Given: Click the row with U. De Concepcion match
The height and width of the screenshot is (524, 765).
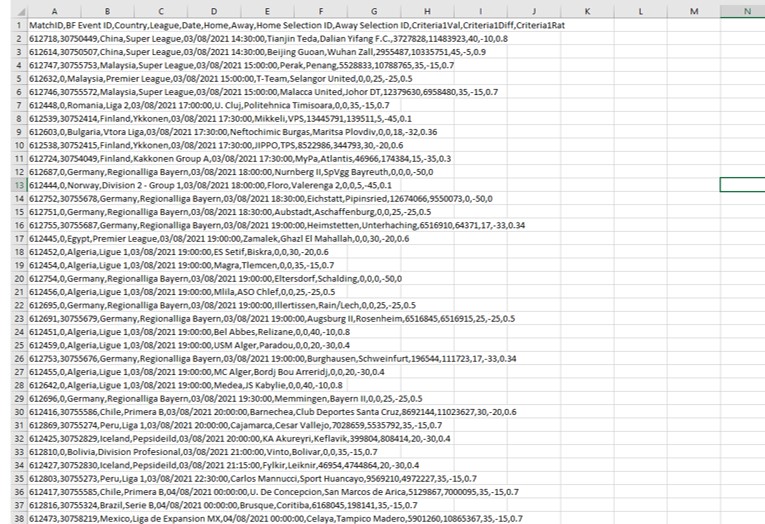Looking at the screenshot, I should [274, 492].
